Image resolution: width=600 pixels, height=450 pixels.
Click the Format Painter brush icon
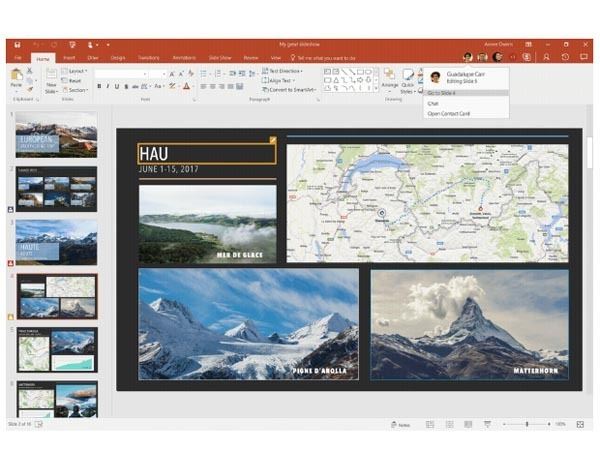(x=29, y=89)
